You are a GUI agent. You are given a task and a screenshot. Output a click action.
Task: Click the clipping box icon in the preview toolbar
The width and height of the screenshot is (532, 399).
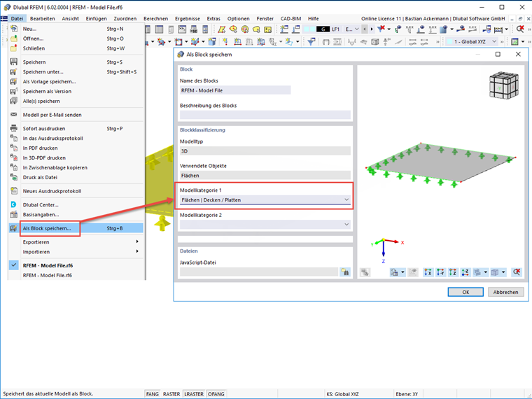coord(496,272)
